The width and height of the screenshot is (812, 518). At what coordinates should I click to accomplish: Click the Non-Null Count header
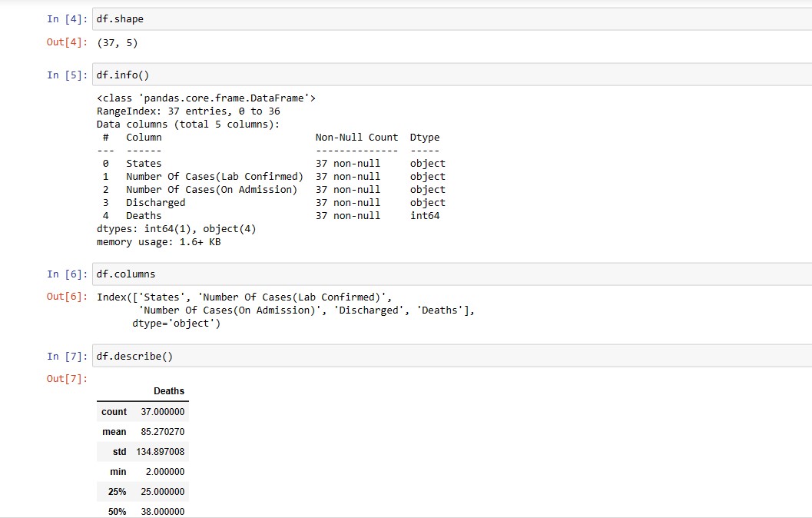[356, 138]
